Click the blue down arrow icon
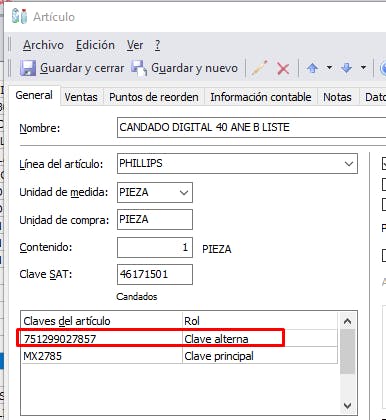Viewport: 386px width, 420px height. [347, 68]
